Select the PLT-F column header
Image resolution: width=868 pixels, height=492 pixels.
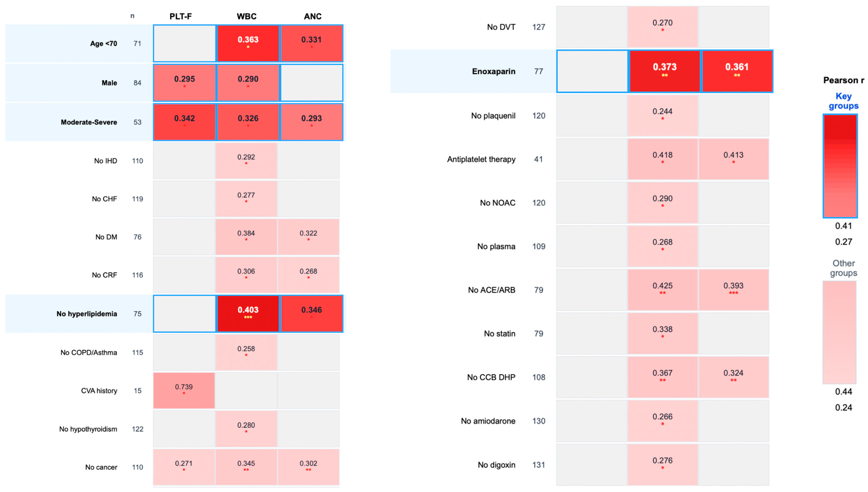[181, 16]
